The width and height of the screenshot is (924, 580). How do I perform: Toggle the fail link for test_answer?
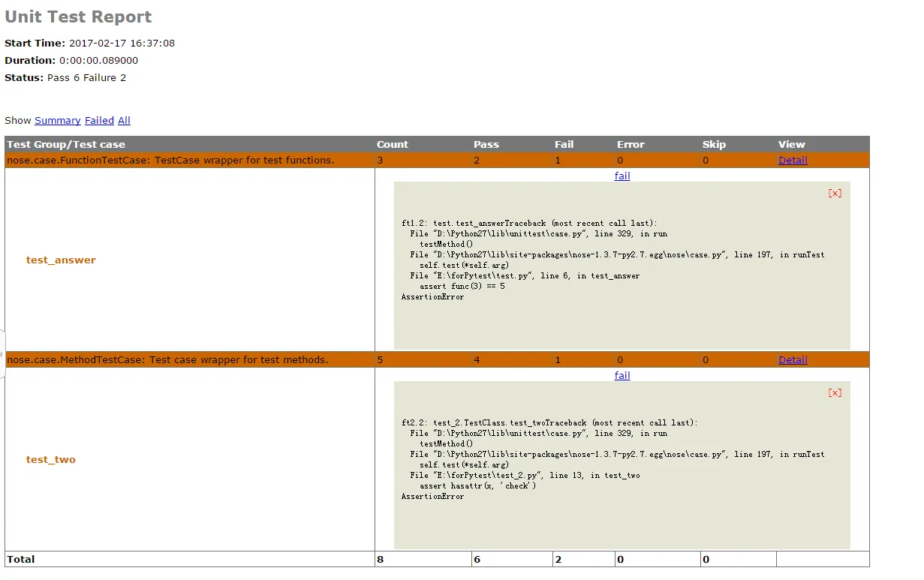pyautogui.click(x=622, y=176)
